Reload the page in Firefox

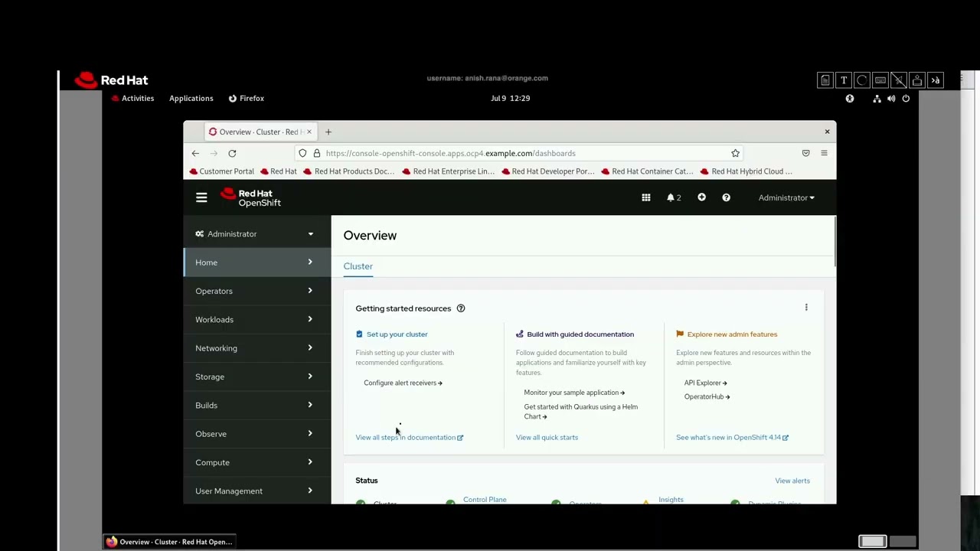[x=232, y=153]
